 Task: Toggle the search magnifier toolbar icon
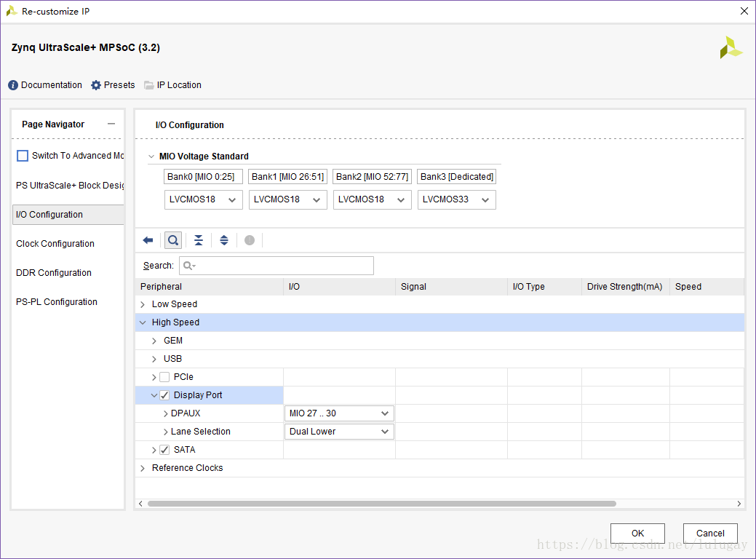(x=173, y=240)
